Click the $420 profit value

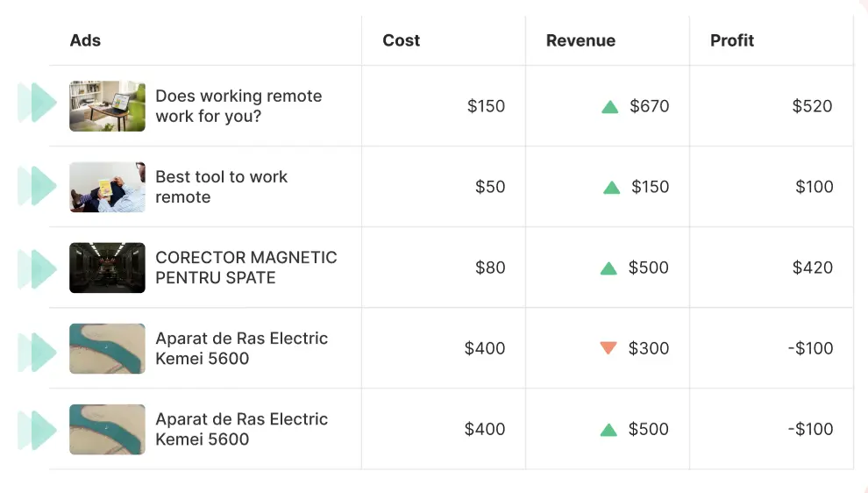812,268
